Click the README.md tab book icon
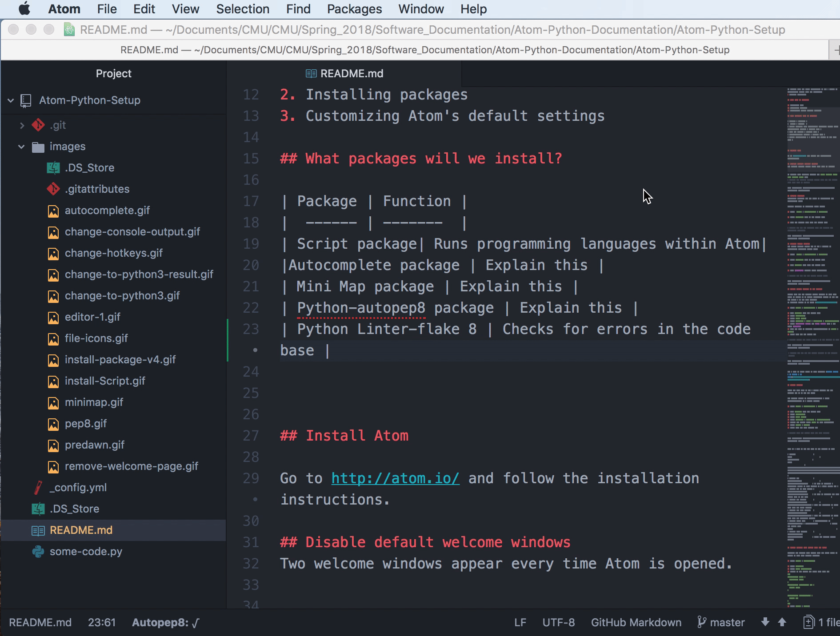 pyautogui.click(x=311, y=74)
